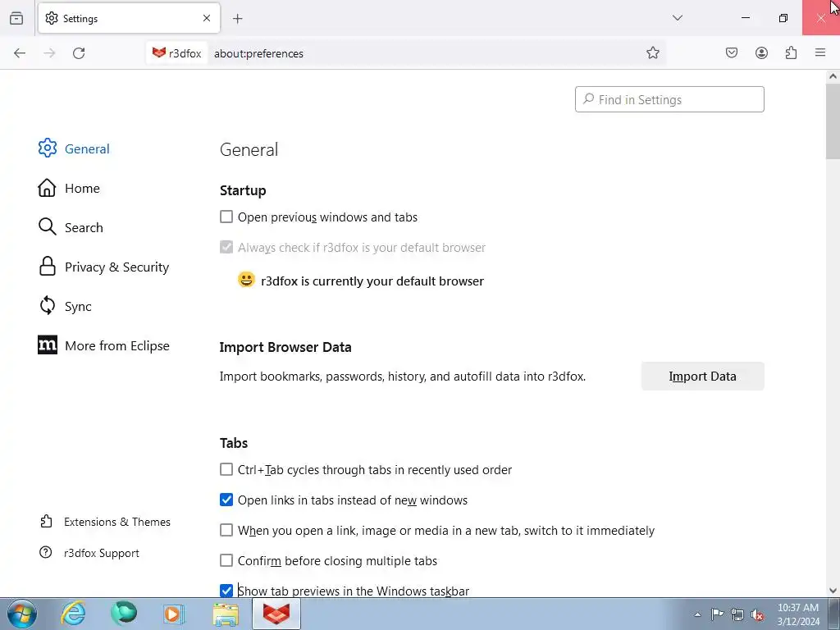Open a new tab with plus
The image size is (840, 630).
pos(238,19)
